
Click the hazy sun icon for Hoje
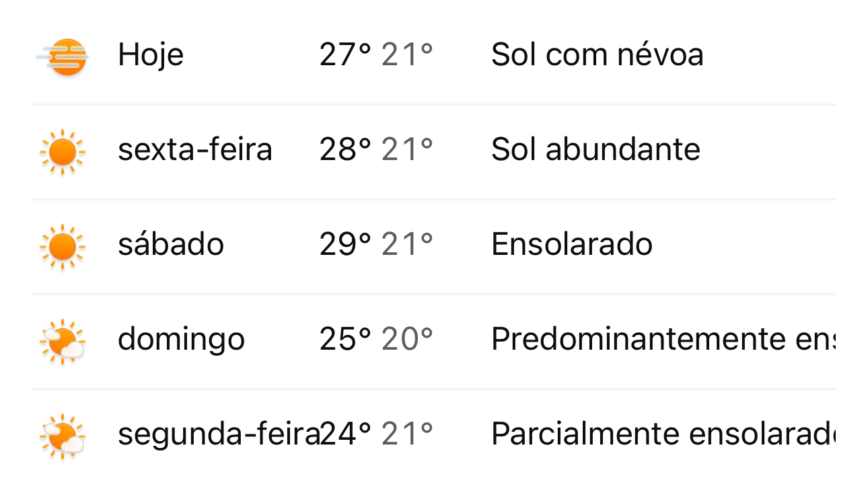[63, 57]
